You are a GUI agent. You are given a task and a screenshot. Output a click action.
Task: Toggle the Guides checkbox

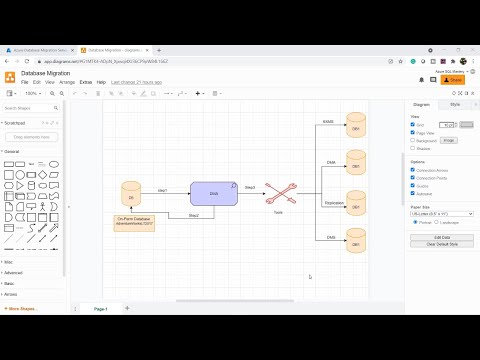(413, 186)
